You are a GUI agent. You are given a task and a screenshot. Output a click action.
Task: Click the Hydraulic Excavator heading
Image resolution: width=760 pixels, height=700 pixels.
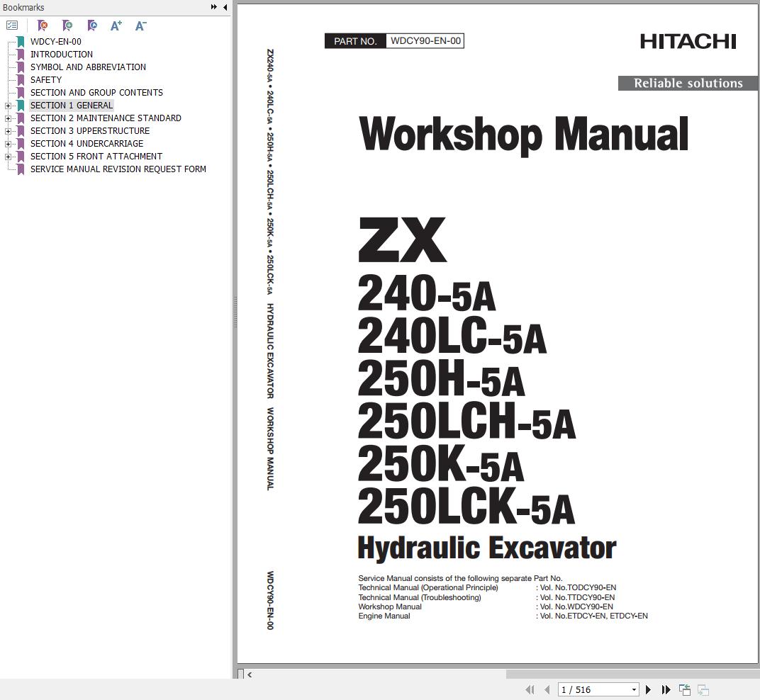pyautogui.click(x=486, y=548)
